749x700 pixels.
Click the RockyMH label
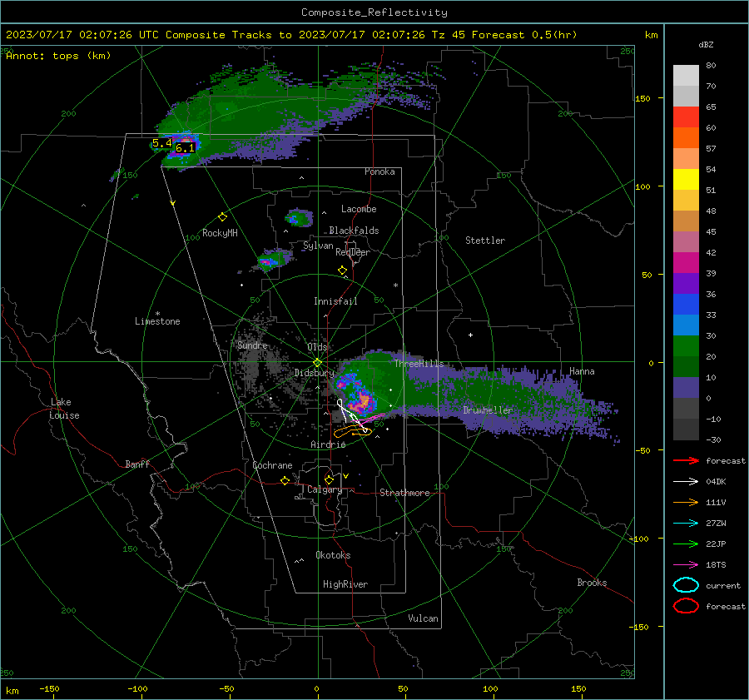220,233
